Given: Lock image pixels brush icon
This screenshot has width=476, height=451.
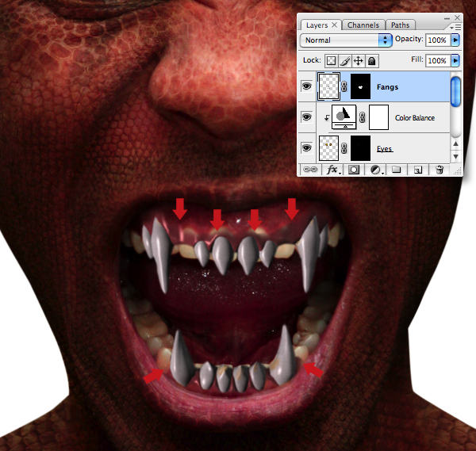Looking at the screenshot, I should tap(345, 61).
